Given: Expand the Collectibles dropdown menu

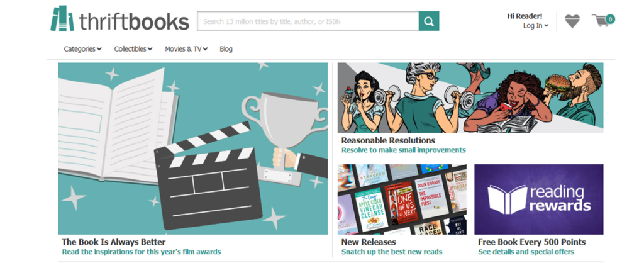Looking at the screenshot, I should point(133,49).
